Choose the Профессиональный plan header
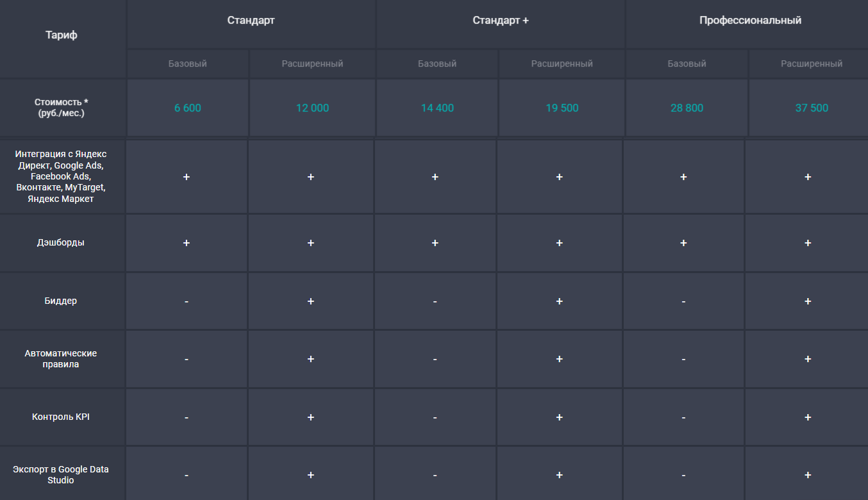868x500 pixels. (x=750, y=21)
